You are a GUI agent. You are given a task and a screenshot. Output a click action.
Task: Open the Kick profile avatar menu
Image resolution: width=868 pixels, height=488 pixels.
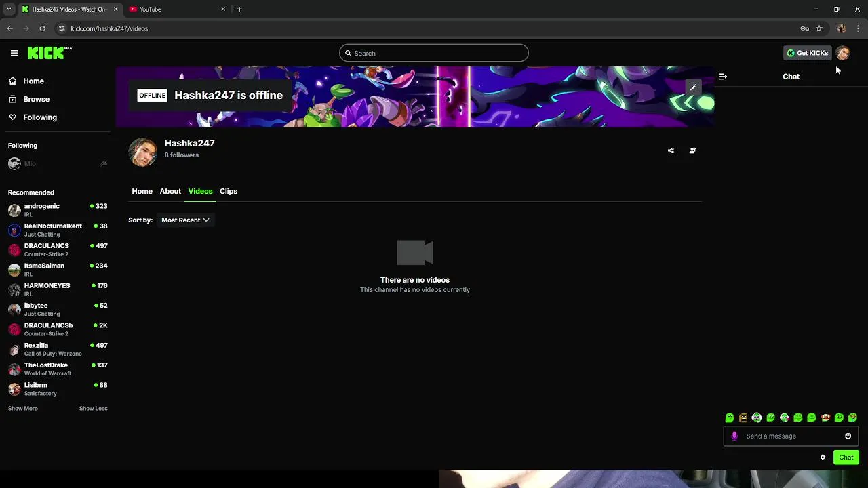click(842, 53)
